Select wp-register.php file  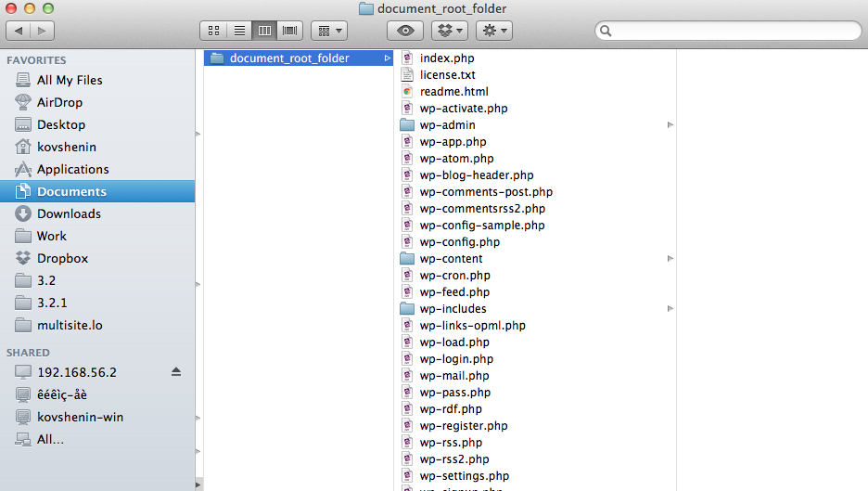pos(535,426)
